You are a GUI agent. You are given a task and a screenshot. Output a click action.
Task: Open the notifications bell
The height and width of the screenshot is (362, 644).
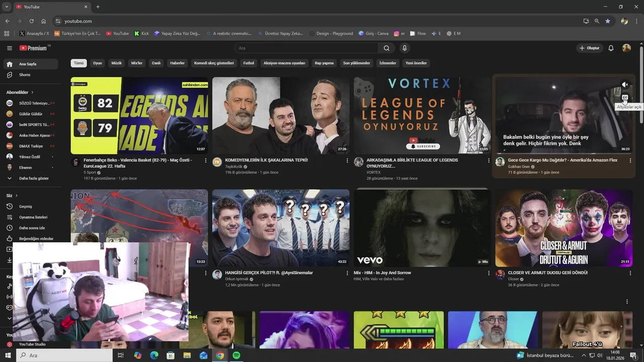coord(611,48)
